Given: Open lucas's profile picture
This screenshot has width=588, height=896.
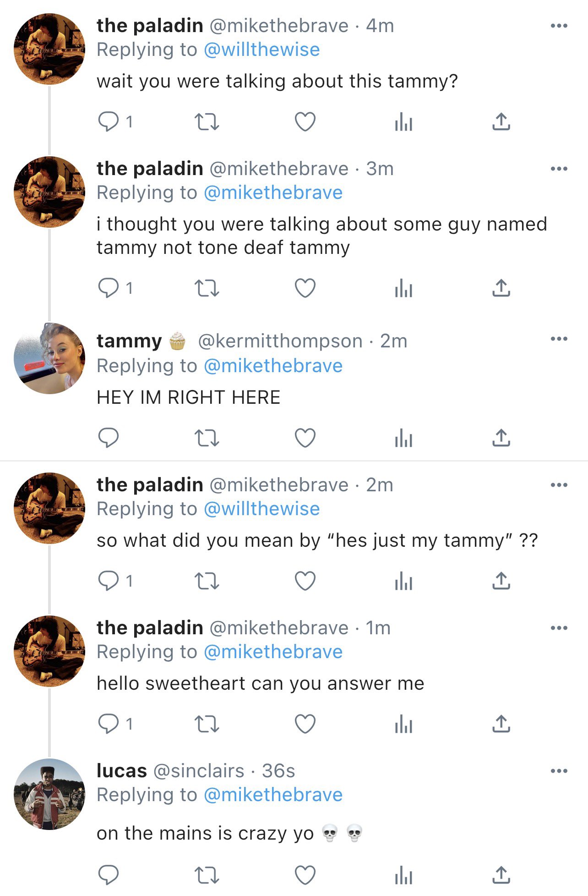Looking at the screenshot, I should [x=49, y=794].
